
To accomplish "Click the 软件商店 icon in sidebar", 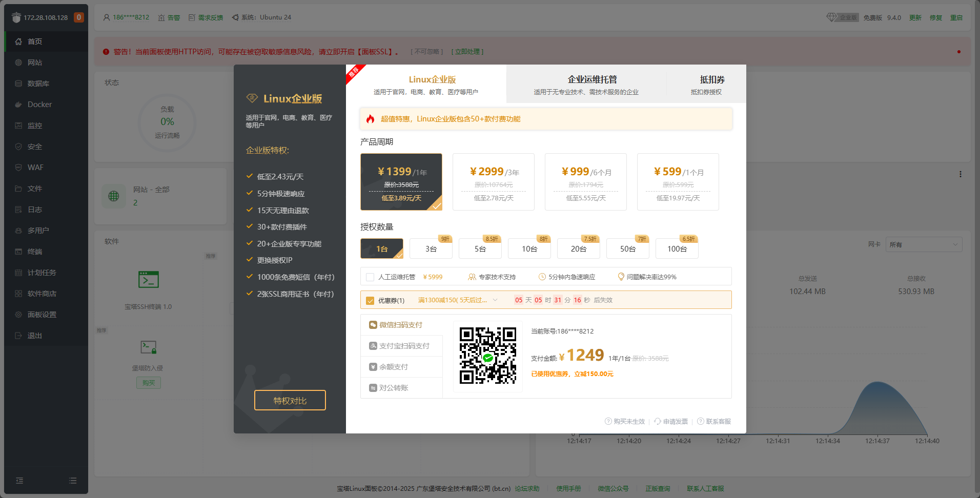I will click(x=18, y=294).
